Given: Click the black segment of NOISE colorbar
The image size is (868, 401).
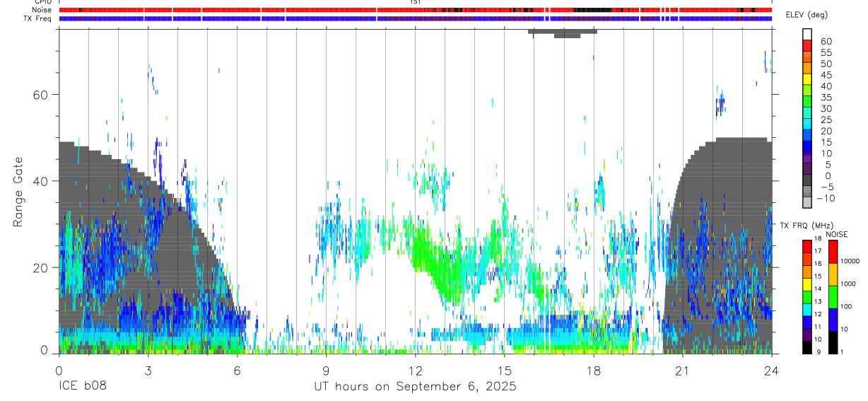Looking at the screenshot, I should (x=833, y=342).
